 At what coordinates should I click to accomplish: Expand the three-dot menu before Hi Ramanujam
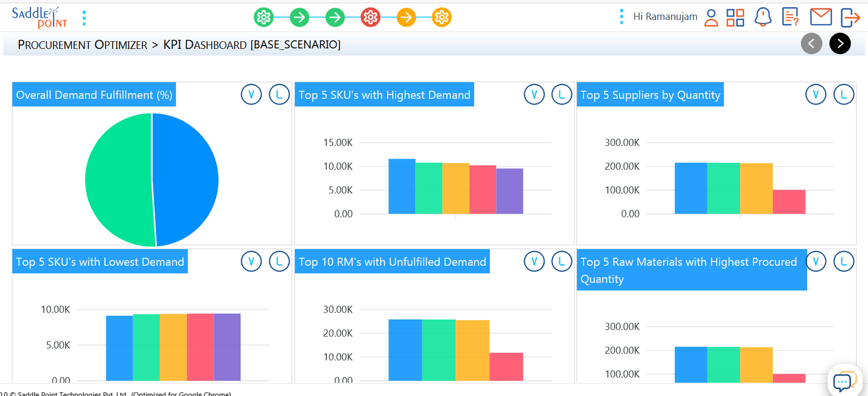coord(622,17)
